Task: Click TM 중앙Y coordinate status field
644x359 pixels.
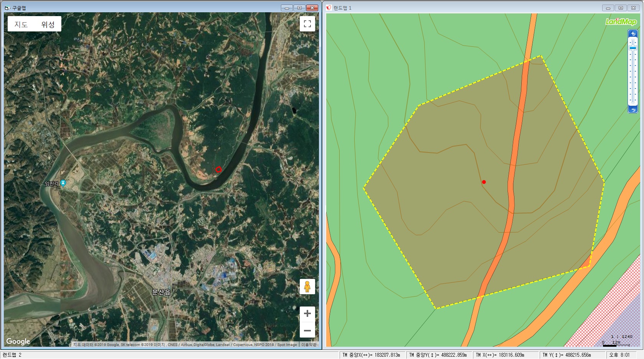Action: click(x=439, y=355)
